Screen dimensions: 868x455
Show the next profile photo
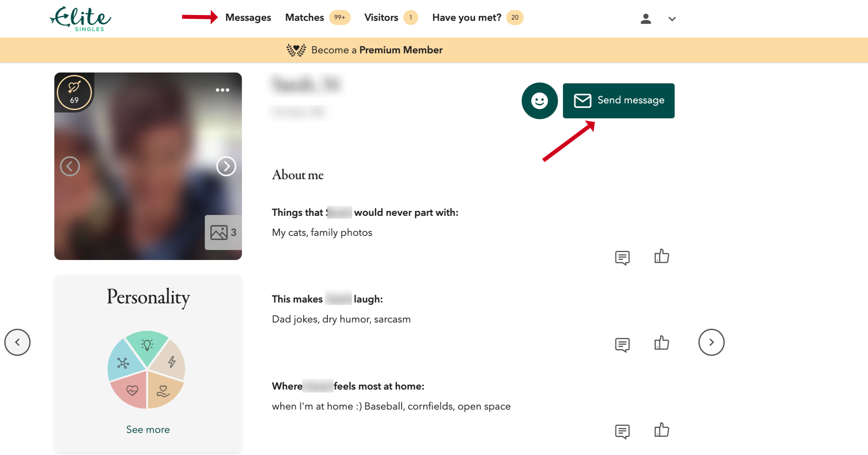tap(226, 166)
